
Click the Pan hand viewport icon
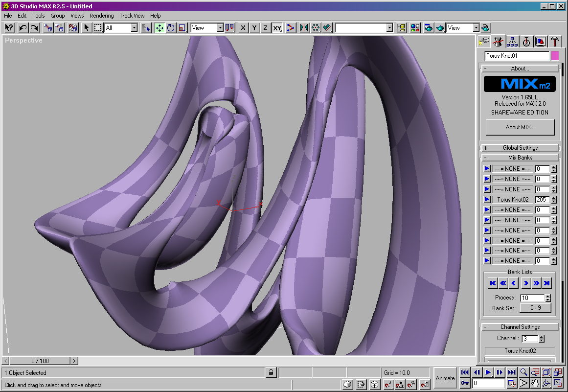[x=535, y=383]
